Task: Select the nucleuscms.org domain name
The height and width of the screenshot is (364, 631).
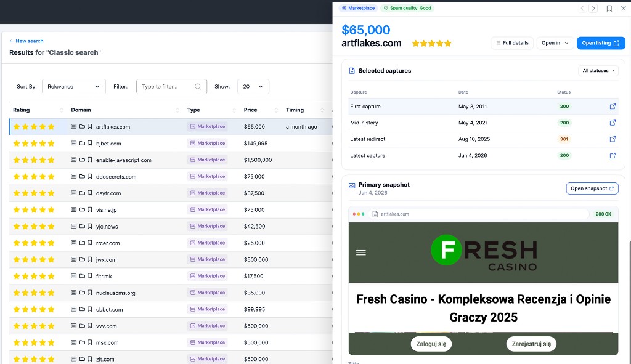Action: click(x=115, y=293)
